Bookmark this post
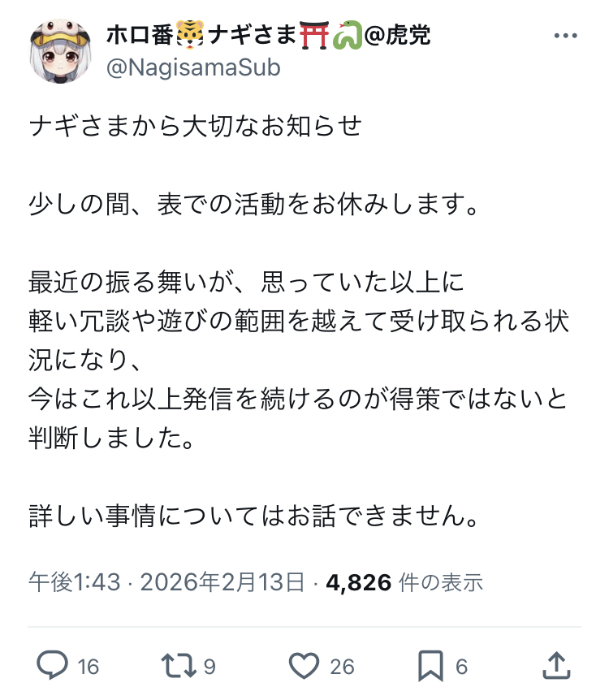 430,666
